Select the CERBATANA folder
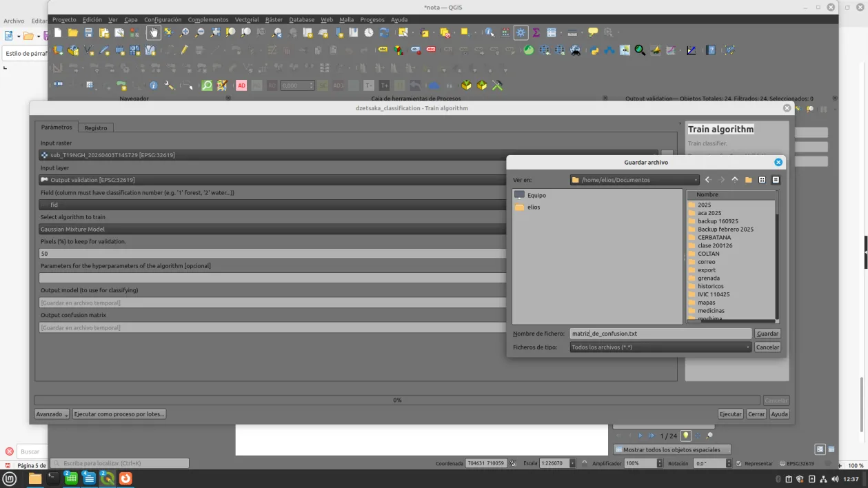868x488 pixels. click(714, 238)
